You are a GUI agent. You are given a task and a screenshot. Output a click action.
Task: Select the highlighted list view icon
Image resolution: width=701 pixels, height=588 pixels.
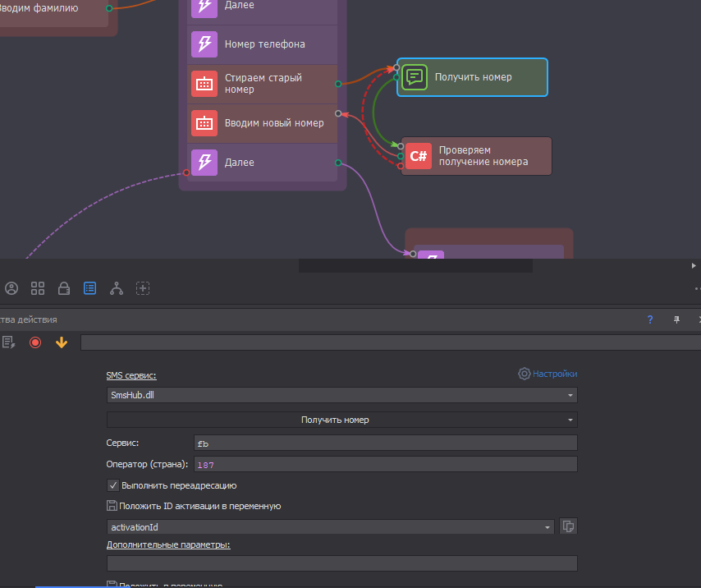point(90,288)
